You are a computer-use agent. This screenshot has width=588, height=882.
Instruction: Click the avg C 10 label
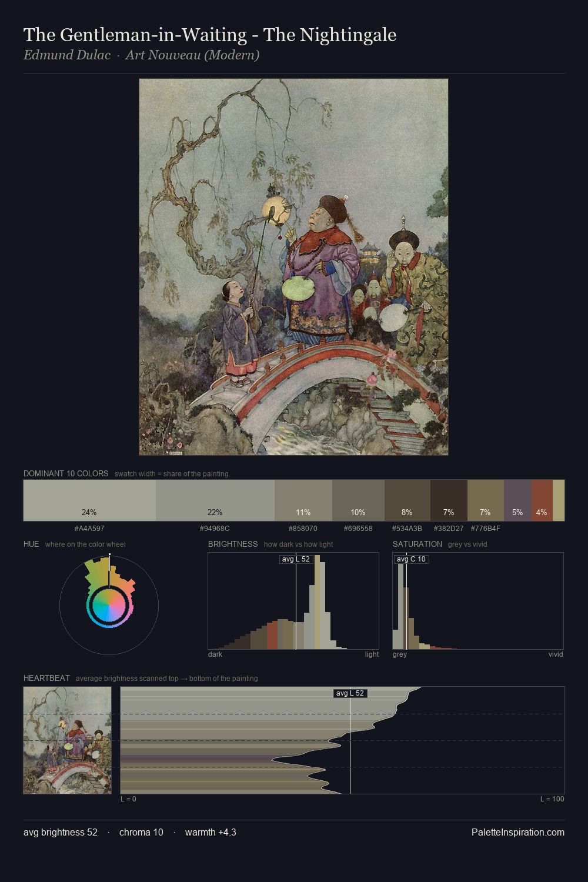[411, 559]
